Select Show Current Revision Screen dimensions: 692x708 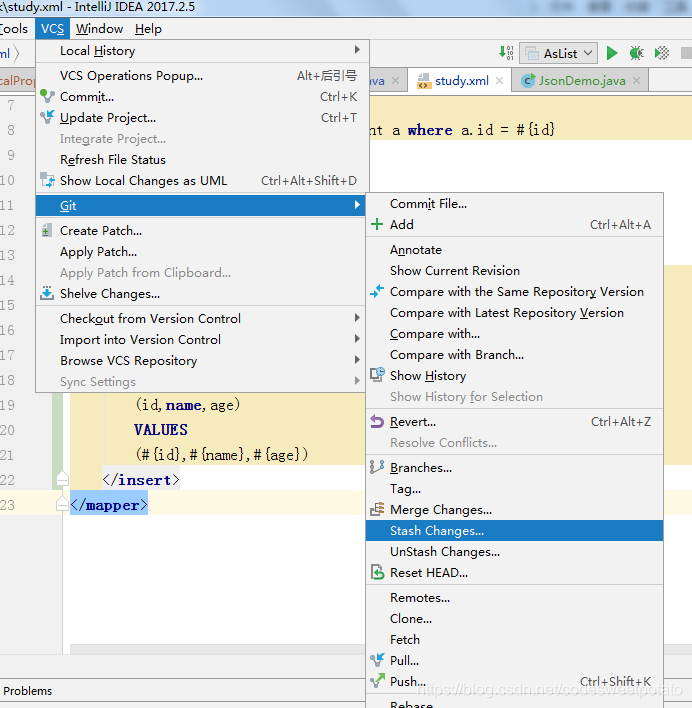[x=515, y=270]
